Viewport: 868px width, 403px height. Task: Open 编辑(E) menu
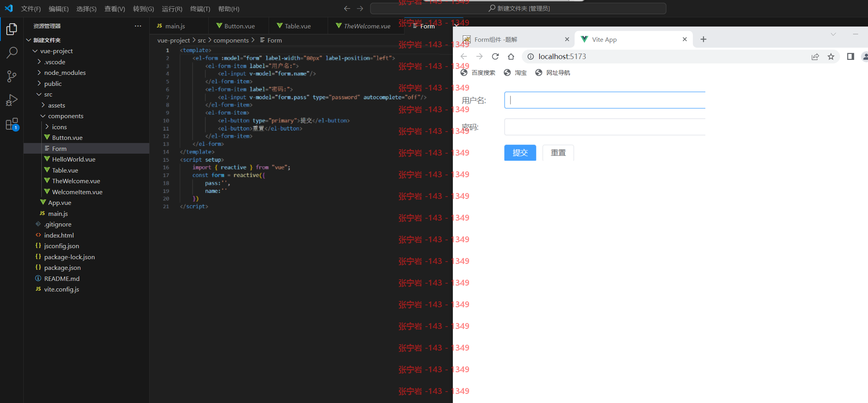[x=59, y=9]
